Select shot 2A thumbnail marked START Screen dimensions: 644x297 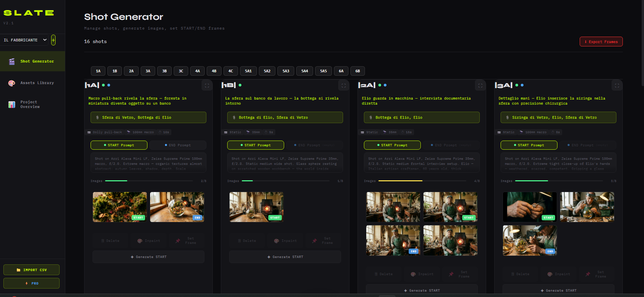(x=450, y=207)
